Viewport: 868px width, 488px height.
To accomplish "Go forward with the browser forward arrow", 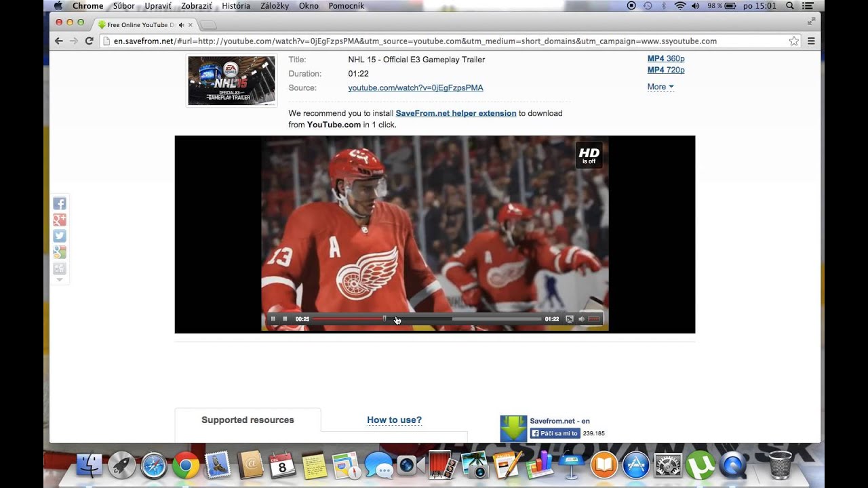I will click(74, 41).
